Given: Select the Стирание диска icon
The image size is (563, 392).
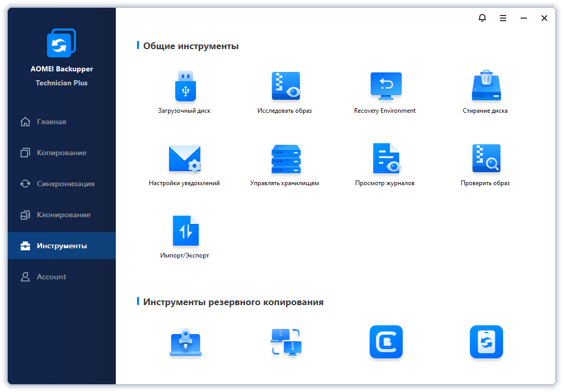Looking at the screenshot, I should 486,85.
